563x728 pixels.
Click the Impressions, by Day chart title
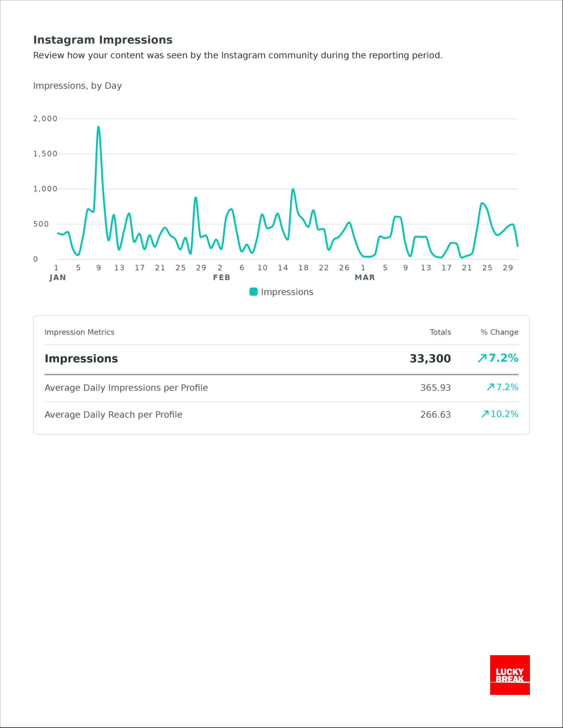77,86
